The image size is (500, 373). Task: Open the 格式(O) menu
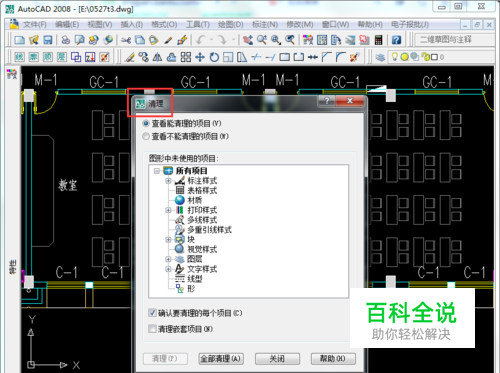164,25
